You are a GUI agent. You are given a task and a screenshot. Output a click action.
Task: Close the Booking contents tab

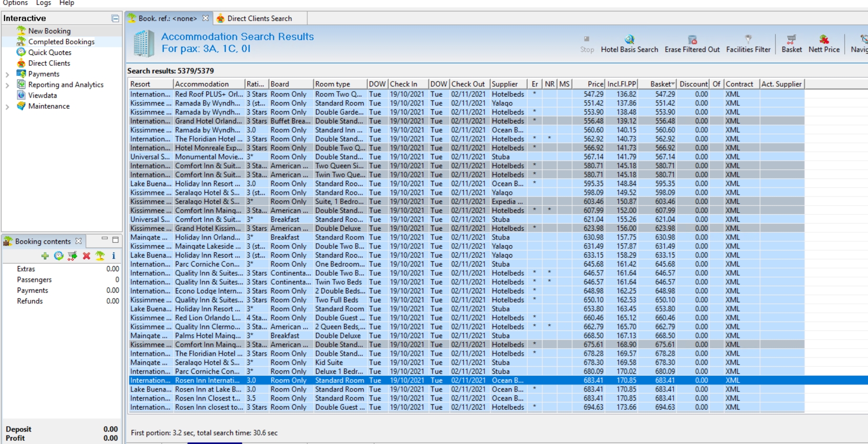[78, 241]
